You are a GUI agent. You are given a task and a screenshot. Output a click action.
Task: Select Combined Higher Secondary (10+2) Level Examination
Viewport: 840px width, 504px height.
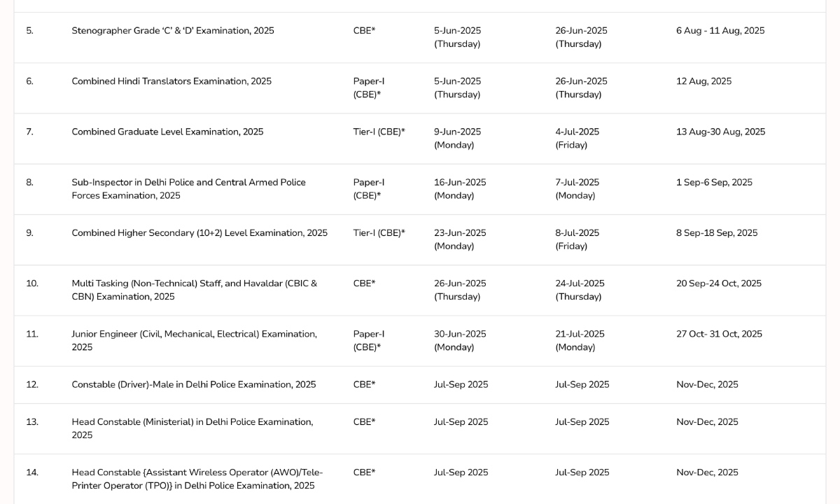(199, 233)
